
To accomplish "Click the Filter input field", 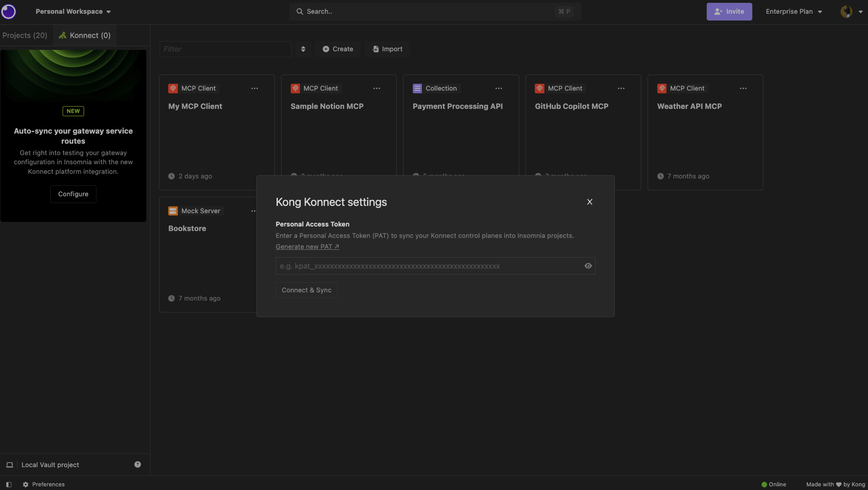I will coord(225,49).
